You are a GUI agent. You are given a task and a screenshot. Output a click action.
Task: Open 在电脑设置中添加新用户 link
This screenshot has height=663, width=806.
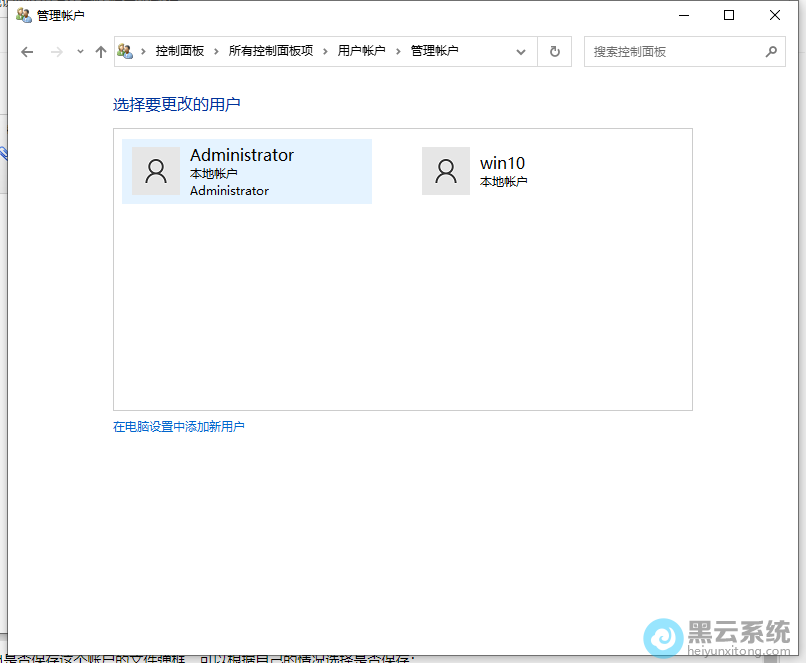178,426
